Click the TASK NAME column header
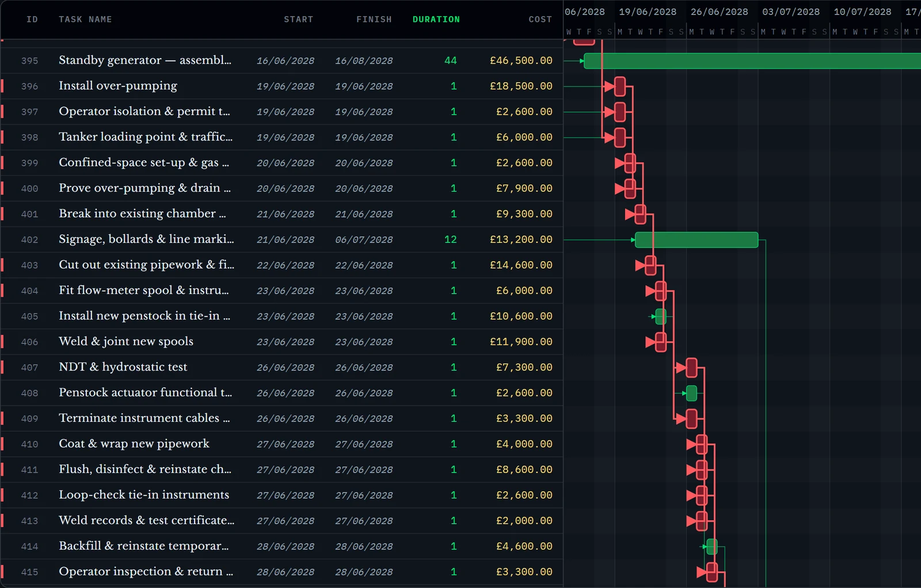This screenshot has width=921, height=588. click(85, 20)
